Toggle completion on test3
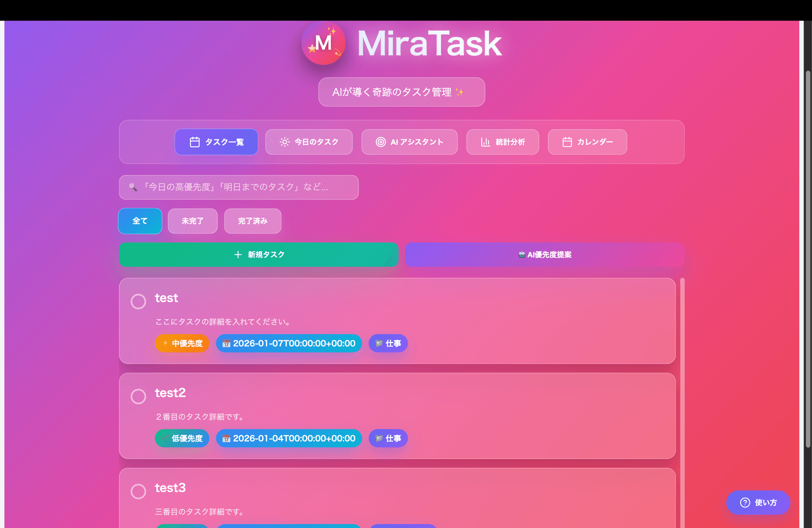The image size is (812, 528). (138, 492)
